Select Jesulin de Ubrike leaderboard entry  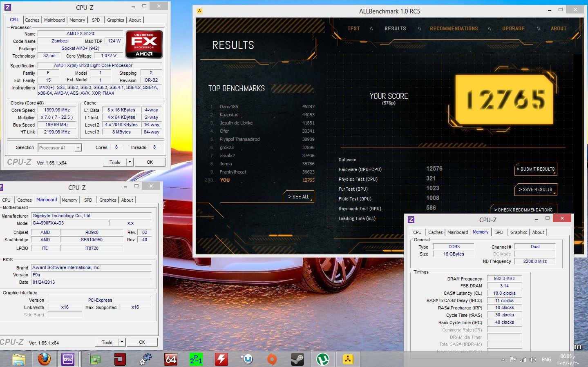(262, 123)
